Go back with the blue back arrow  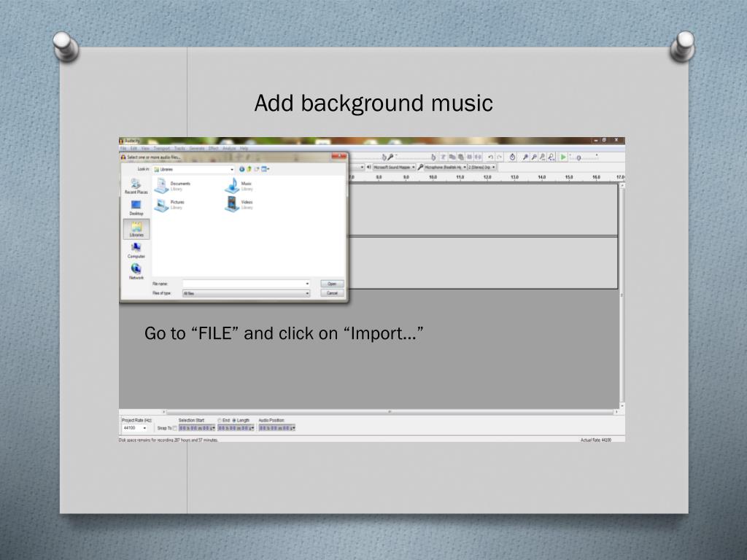[241, 169]
